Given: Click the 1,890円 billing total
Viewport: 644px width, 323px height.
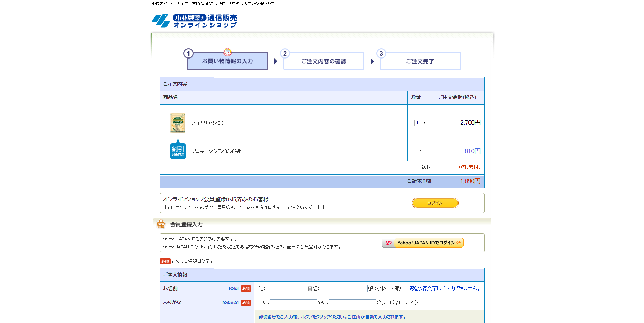Looking at the screenshot, I should [x=470, y=181].
